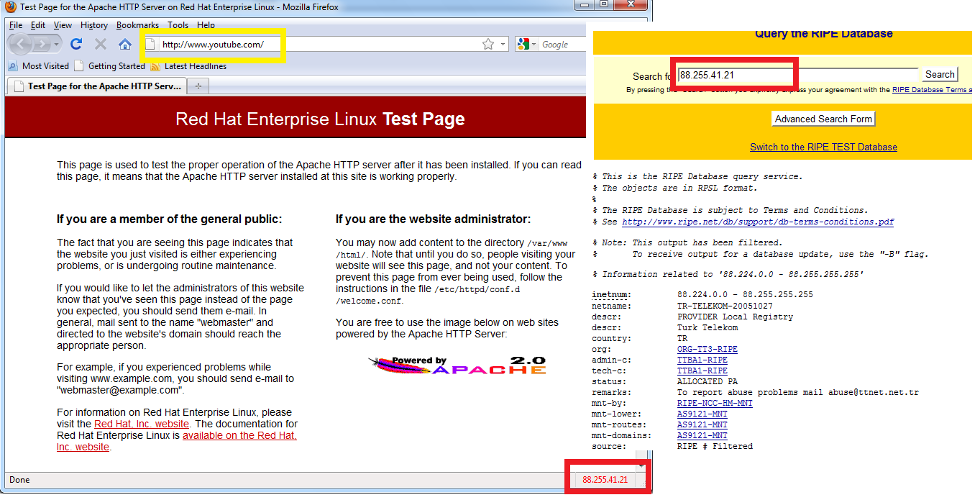Screen dimensions: 980x500
Task: Click the Reload page icon
Action: (x=76, y=44)
